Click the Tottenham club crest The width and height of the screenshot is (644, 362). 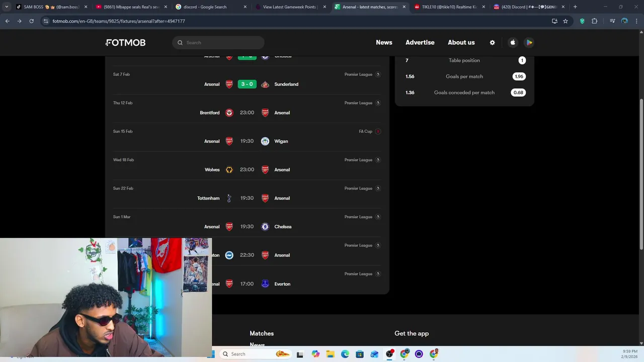[229, 198]
